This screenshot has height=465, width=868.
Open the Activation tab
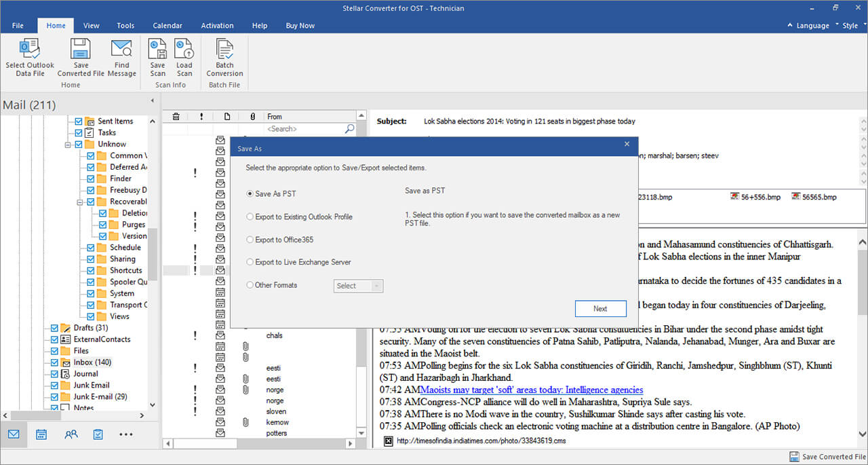217,26
